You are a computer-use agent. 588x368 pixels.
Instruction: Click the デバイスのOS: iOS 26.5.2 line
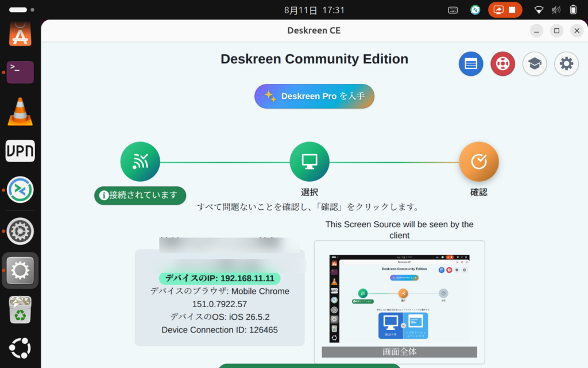pyautogui.click(x=220, y=317)
